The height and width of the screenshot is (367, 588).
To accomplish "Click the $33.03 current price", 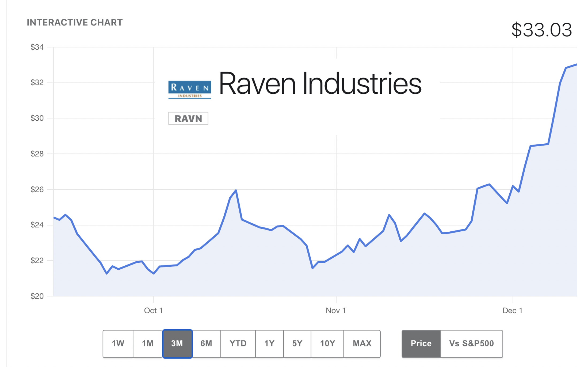I will coord(542,30).
